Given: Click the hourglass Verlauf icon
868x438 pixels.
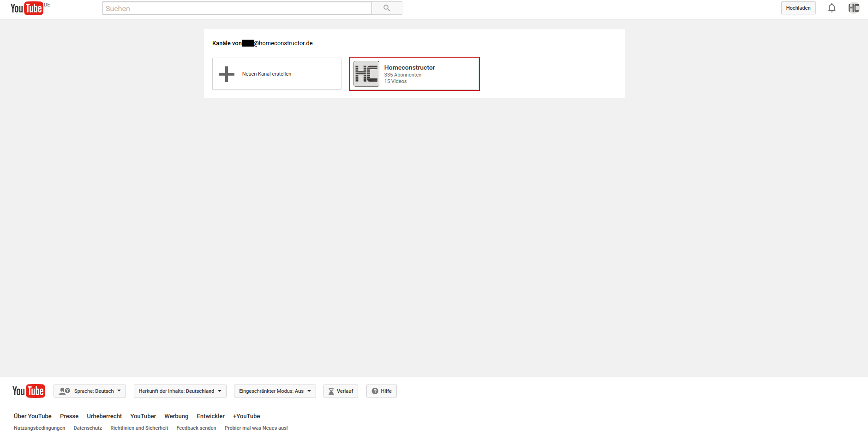Looking at the screenshot, I should click(x=331, y=391).
